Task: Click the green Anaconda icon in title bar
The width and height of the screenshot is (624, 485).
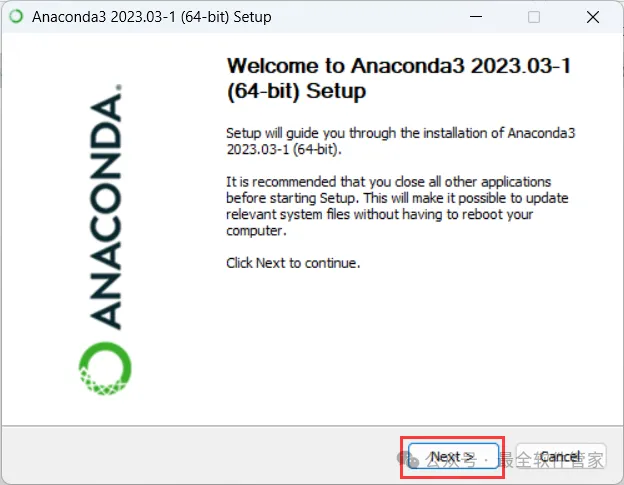Action: point(16,16)
